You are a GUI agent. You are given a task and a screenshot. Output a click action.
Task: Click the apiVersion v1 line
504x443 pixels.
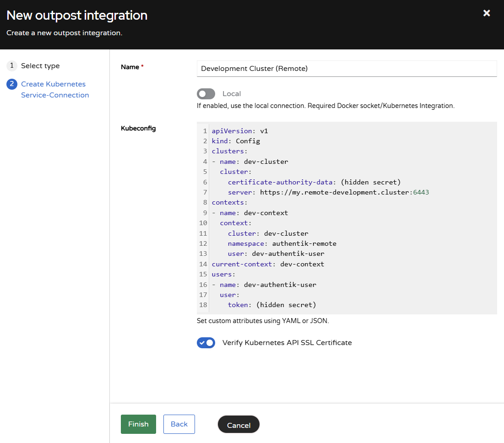(x=240, y=131)
